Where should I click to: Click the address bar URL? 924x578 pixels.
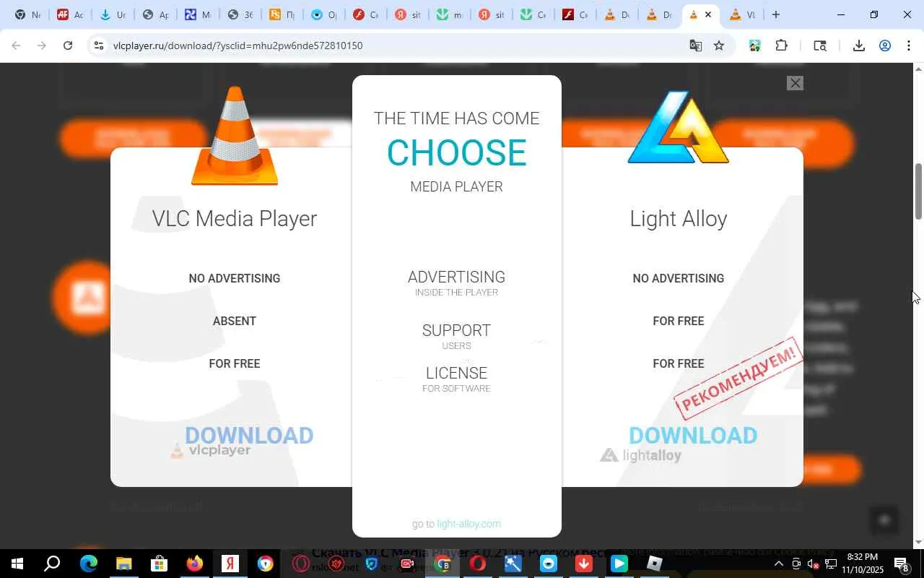coord(237,46)
